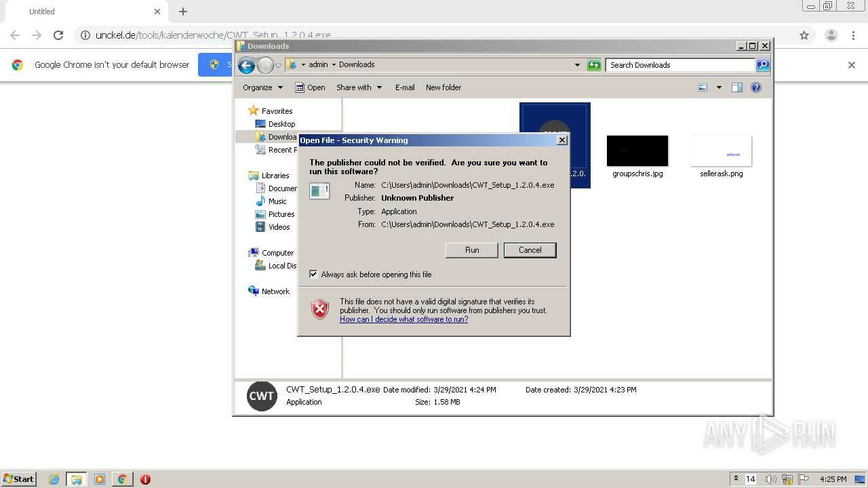Close the Security Warning dialog with X
The width and height of the screenshot is (868, 488).
561,140
